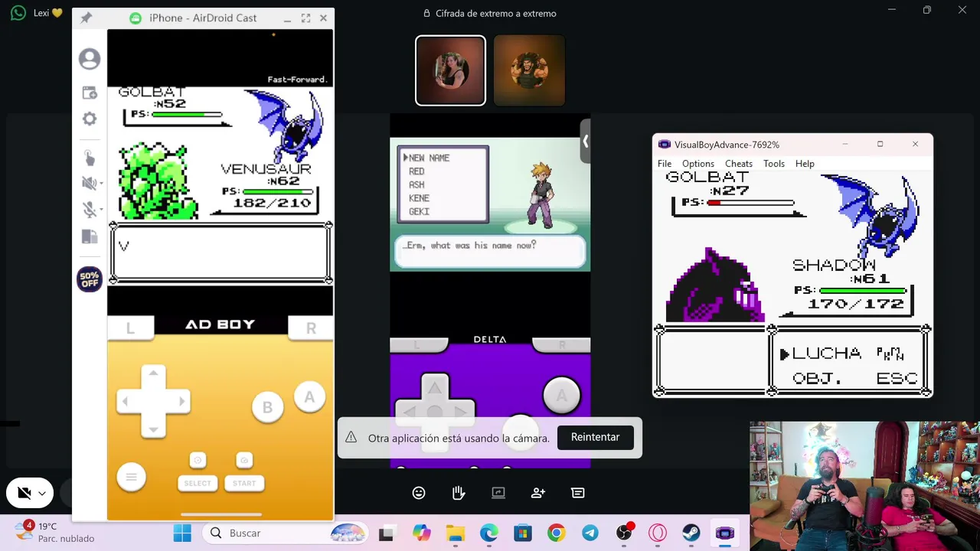Screen dimensions: 980x551
Task: Open the 50% OFF promo badge
Action: (90, 279)
